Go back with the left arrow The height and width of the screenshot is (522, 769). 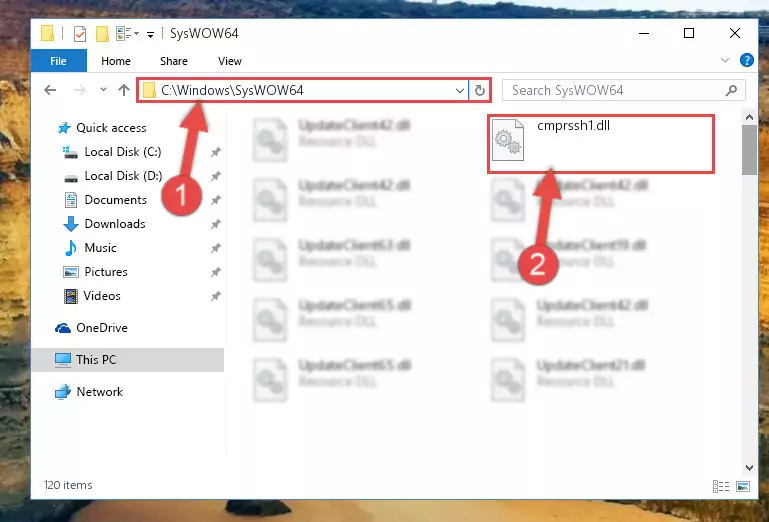tap(50, 90)
